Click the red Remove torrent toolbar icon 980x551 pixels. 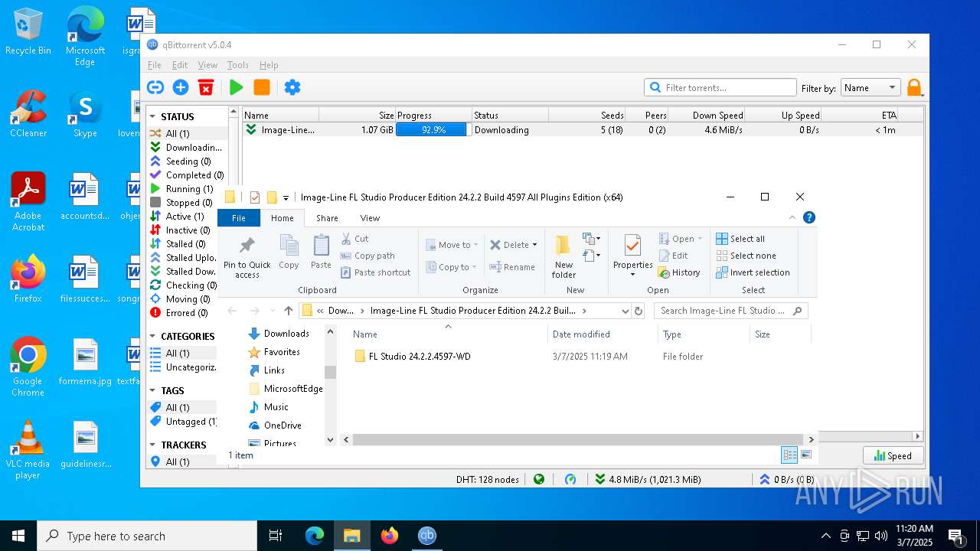[x=206, y=87]
